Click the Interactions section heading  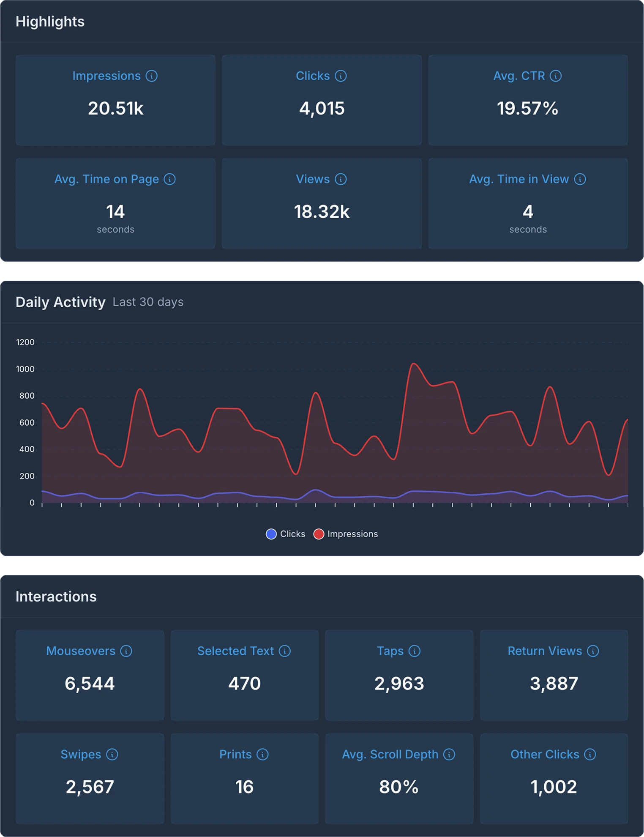(x=56, y=597)
